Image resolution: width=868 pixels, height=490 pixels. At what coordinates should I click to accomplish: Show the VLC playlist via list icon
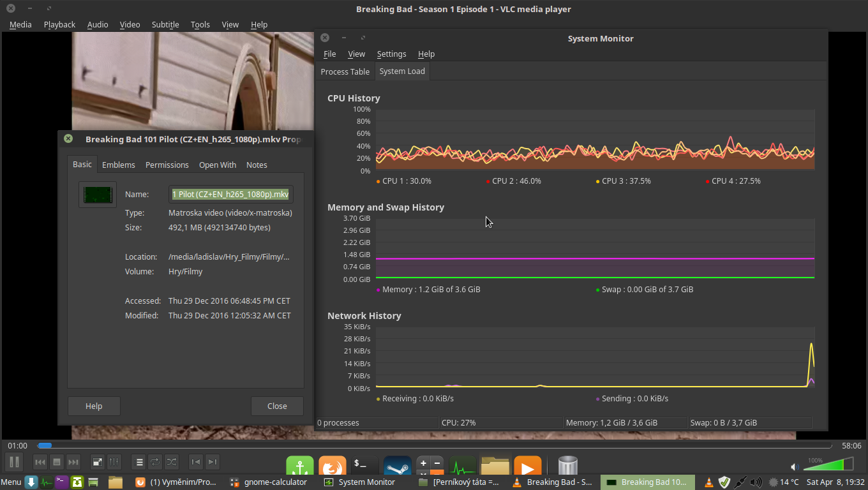138,462
